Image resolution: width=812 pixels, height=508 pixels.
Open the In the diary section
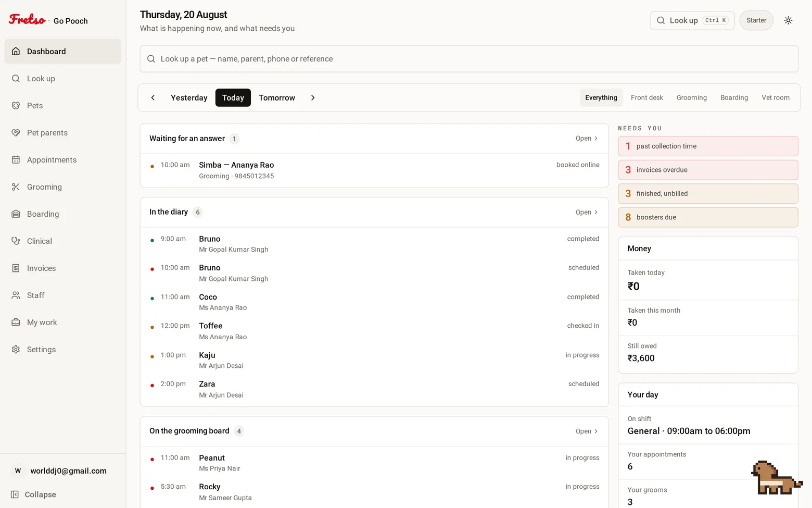click(587, 212)
